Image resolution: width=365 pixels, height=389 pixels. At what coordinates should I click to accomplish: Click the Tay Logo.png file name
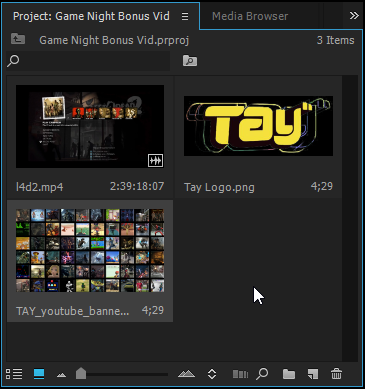[x=219, y=187]
